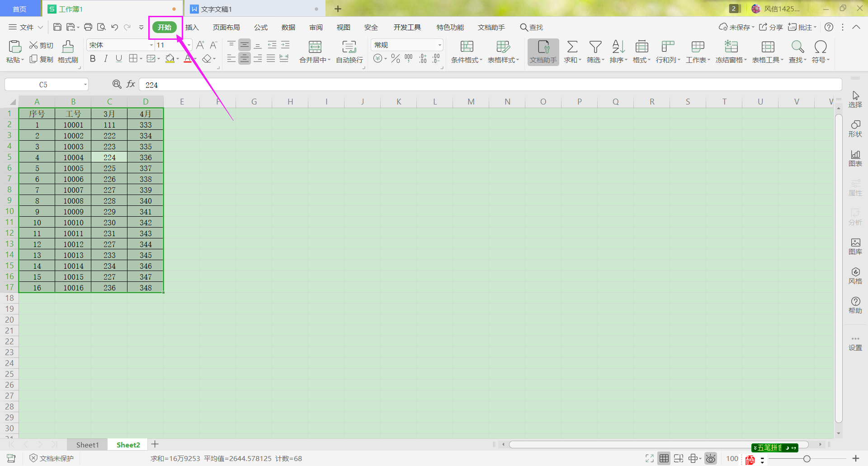Open the Filter (筛选) funnel tool

[595, 47]
